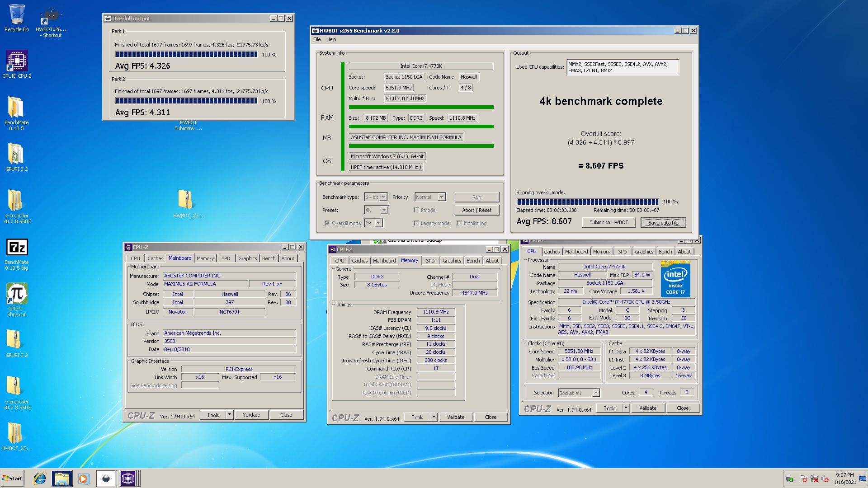Click Overkill output window title icon

tap(108, 19)
